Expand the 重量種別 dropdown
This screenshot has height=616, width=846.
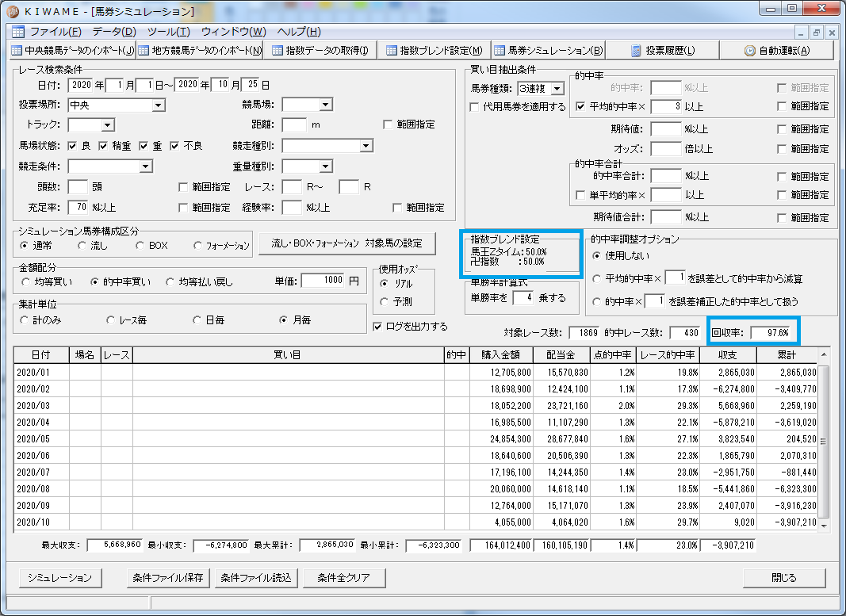[325, 166]
